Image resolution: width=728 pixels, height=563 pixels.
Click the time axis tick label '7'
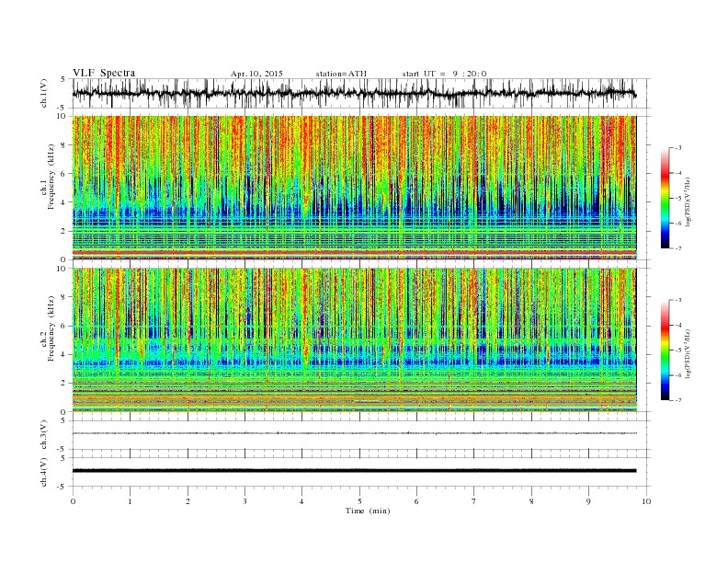(474, 501)
